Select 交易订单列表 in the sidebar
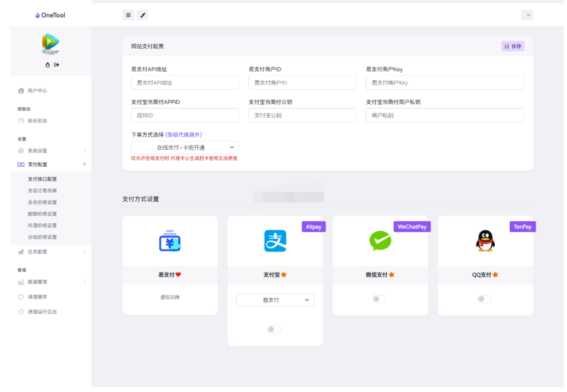Screen dimensions: 567x392 [43, 192]
